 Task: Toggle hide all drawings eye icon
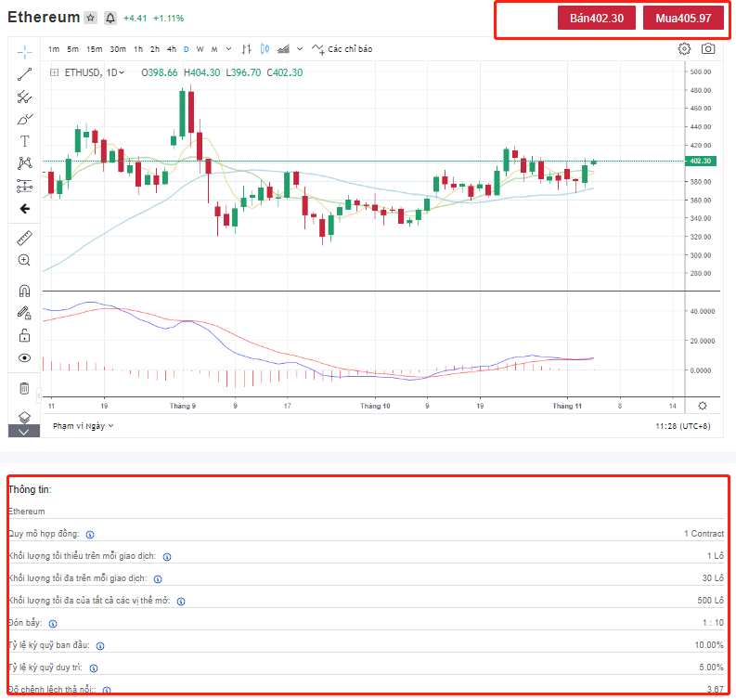click(x=25, y=357)
